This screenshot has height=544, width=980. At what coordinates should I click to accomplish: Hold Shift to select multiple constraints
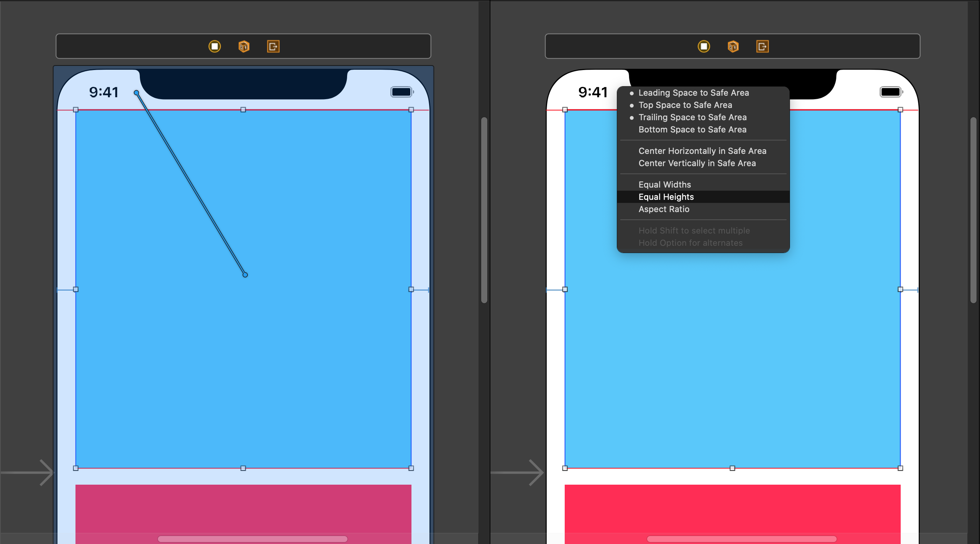click(x=694, y=230)
